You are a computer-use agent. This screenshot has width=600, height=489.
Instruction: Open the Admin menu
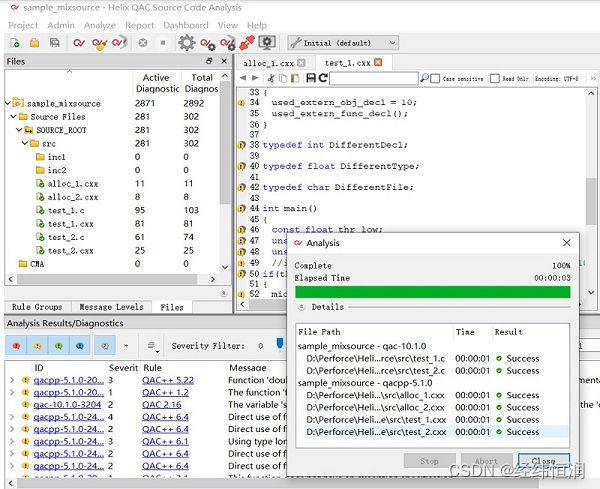(61, 25)
